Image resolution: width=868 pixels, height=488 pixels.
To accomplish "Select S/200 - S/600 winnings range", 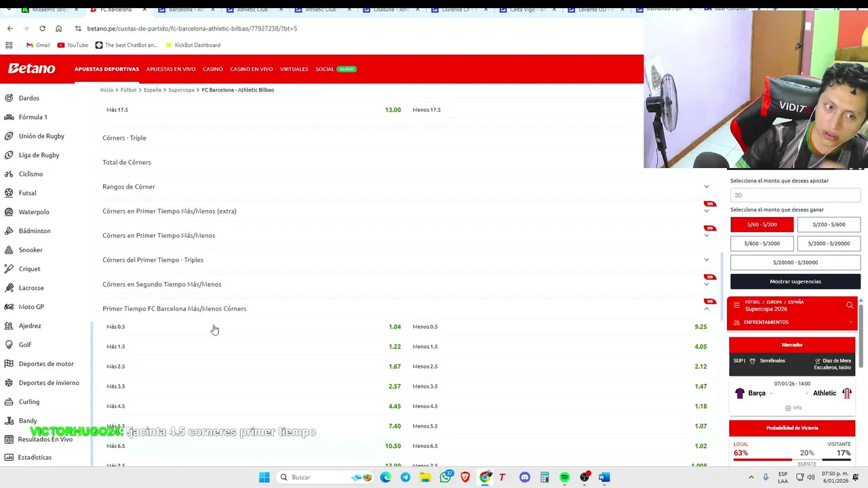I will coord(829,224).
